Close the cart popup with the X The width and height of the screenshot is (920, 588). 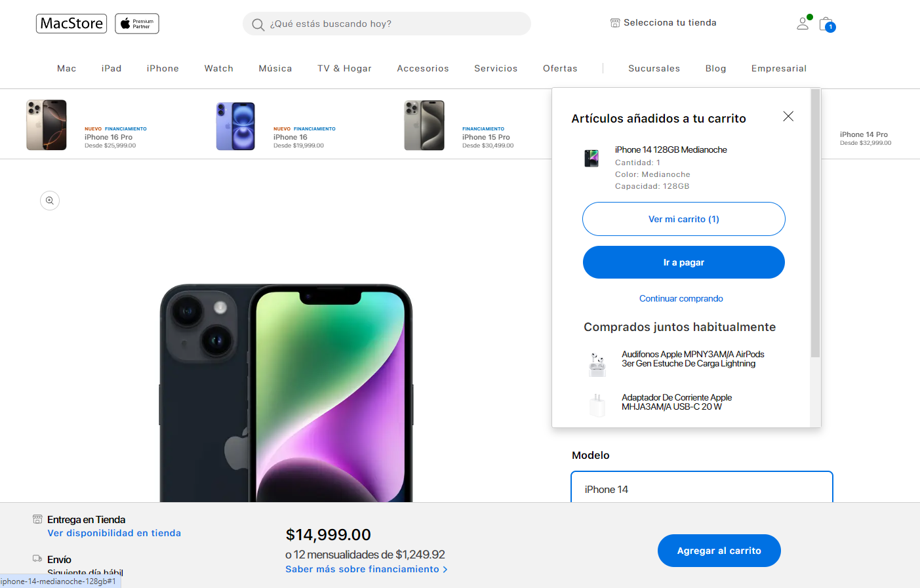click(788, 116)
